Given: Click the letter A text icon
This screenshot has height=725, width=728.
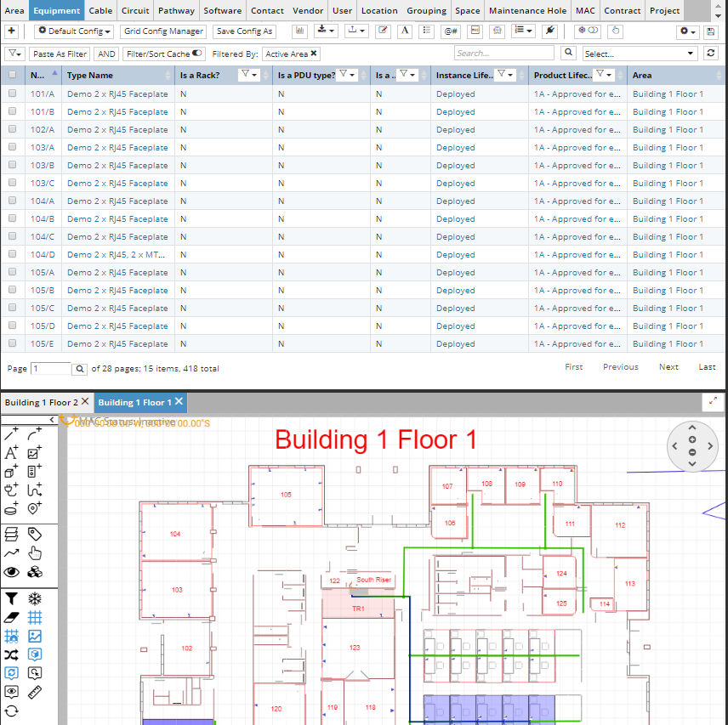Looking at the screenshot, I should pos(405,31).
